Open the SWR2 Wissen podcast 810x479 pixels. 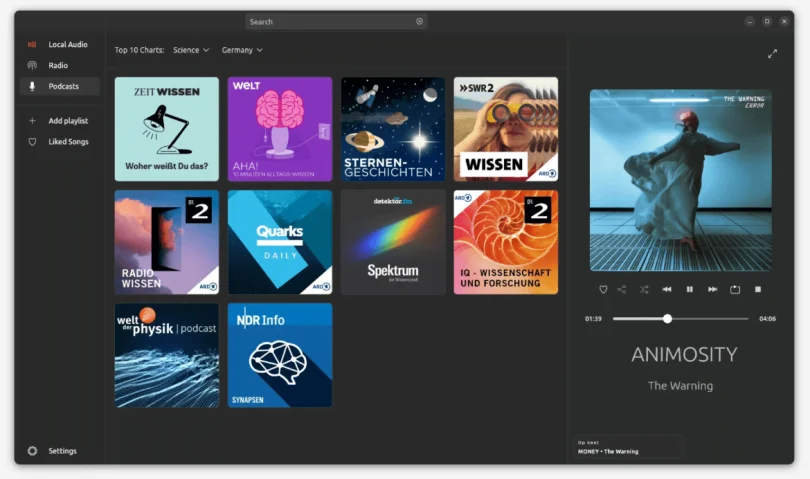506,129
